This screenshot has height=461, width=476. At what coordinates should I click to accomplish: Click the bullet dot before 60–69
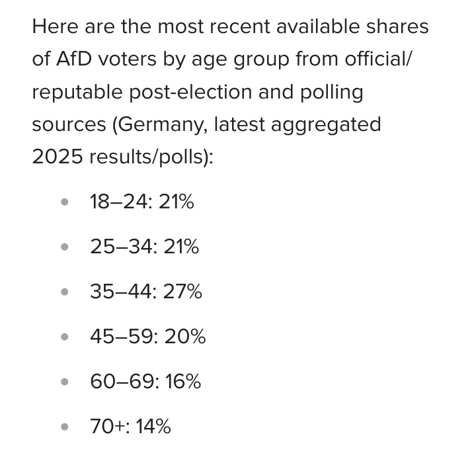point(64,382)
